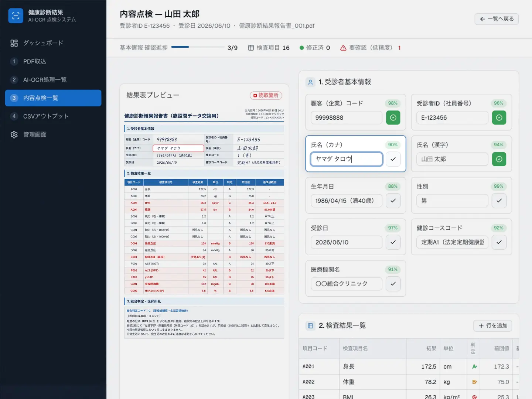Click the green dot beside 修正済

click(x=301, y=48)
